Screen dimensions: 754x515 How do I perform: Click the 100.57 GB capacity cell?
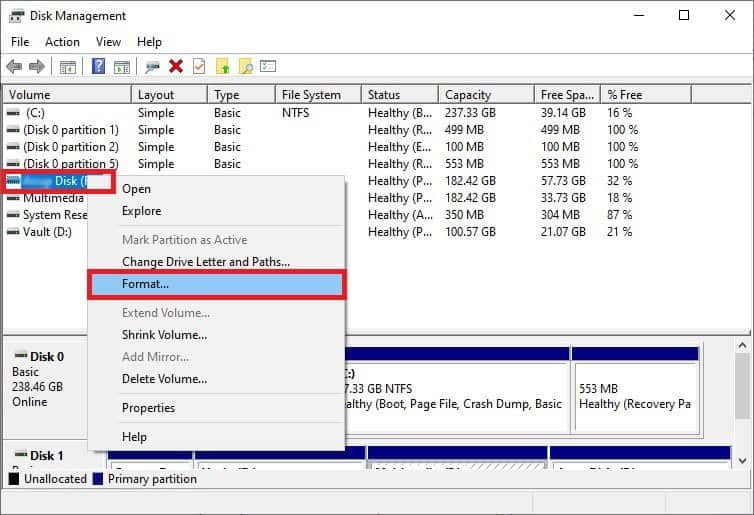click(x=470, y=232)
